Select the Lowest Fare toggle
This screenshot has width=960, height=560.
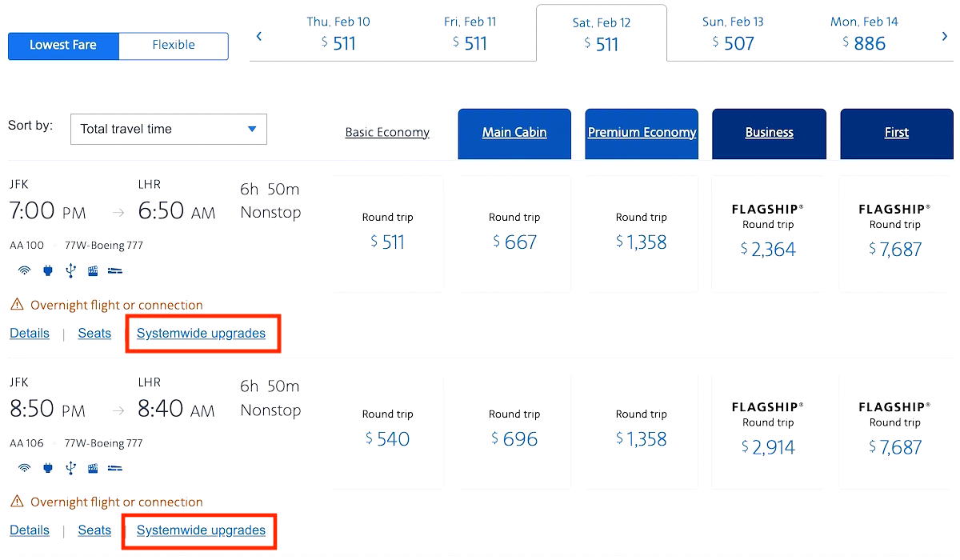[62, 46]
